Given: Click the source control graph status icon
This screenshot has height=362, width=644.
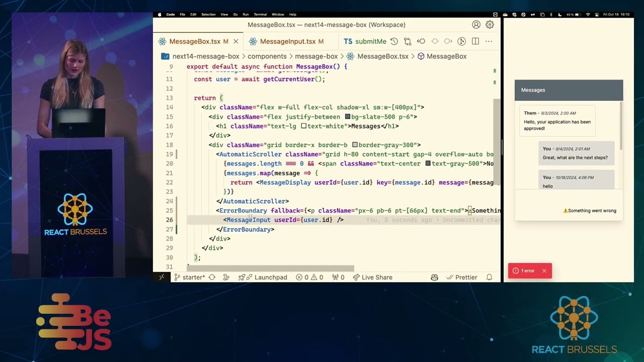Looking at the screenshot, I should 226,277.
